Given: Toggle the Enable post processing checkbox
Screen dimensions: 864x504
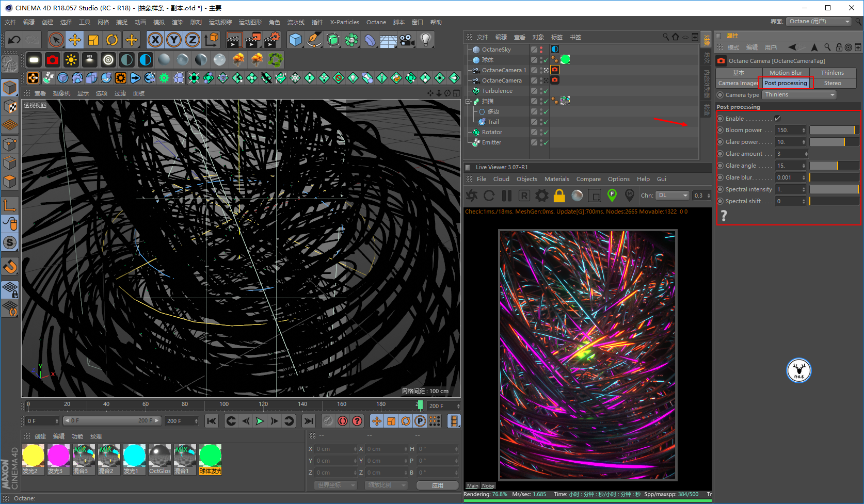Looking at the screenshot, I should pyautogui.click(x=778, y=119).
